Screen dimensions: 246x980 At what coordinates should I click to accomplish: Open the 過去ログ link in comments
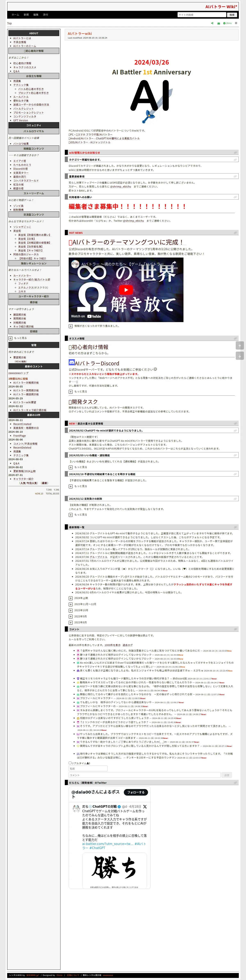tap(128, 645)
